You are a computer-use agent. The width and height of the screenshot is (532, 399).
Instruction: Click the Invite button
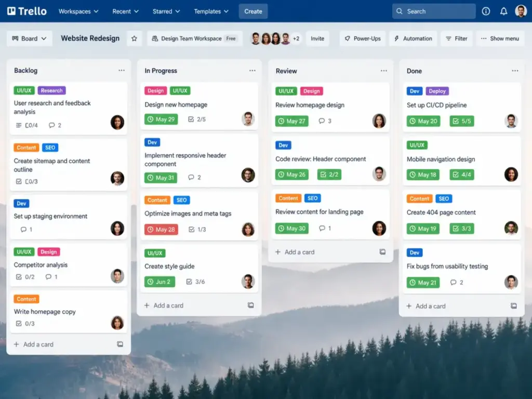coord(317,38)
